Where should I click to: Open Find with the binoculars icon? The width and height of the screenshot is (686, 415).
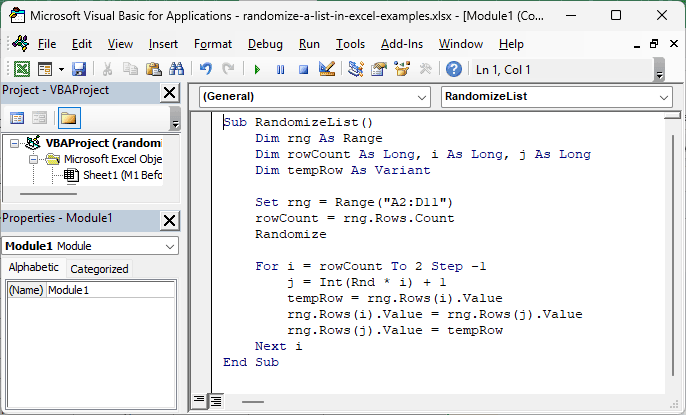point(176,69)
